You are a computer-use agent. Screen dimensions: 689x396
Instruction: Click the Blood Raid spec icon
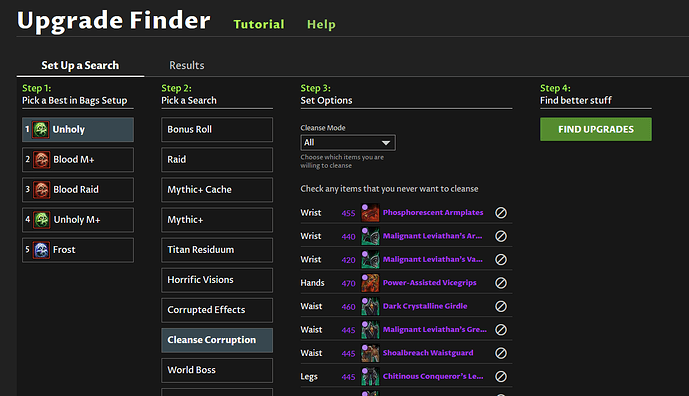tap(41, 190)
